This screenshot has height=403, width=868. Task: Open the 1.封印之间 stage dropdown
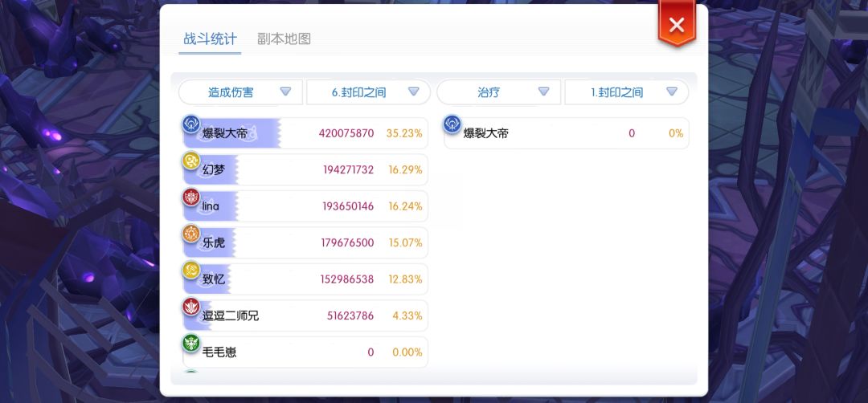pos(627,92)
